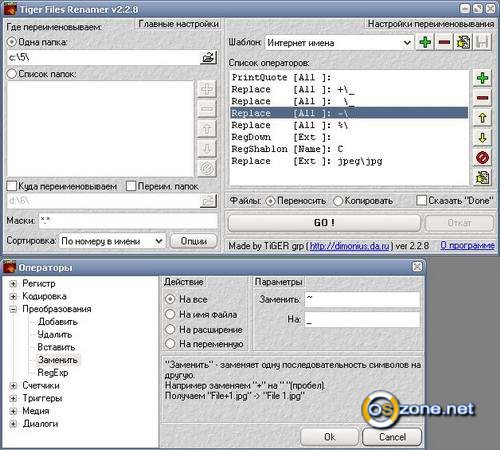The height and width of the screenshot is (450, 500).
Task: Open the Сортировка sorting dropdown
Action: (x=159, y=241)
